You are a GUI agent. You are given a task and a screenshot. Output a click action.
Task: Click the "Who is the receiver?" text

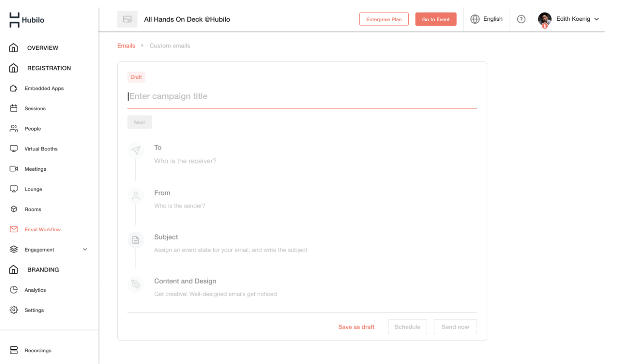point(186,161)
